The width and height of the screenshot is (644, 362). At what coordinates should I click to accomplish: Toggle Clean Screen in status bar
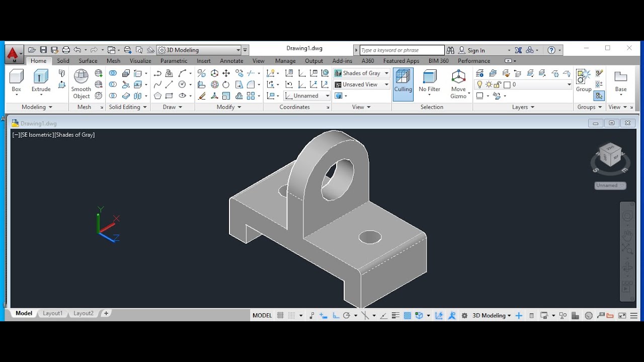[622, 316]
